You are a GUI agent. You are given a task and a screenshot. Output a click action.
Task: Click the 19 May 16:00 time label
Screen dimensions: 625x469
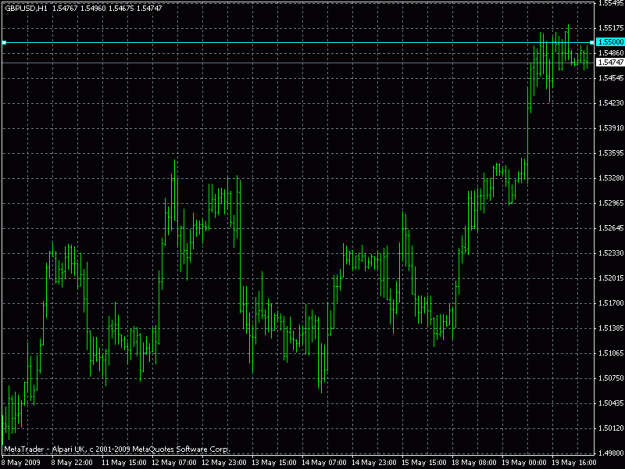pos(574,462)
